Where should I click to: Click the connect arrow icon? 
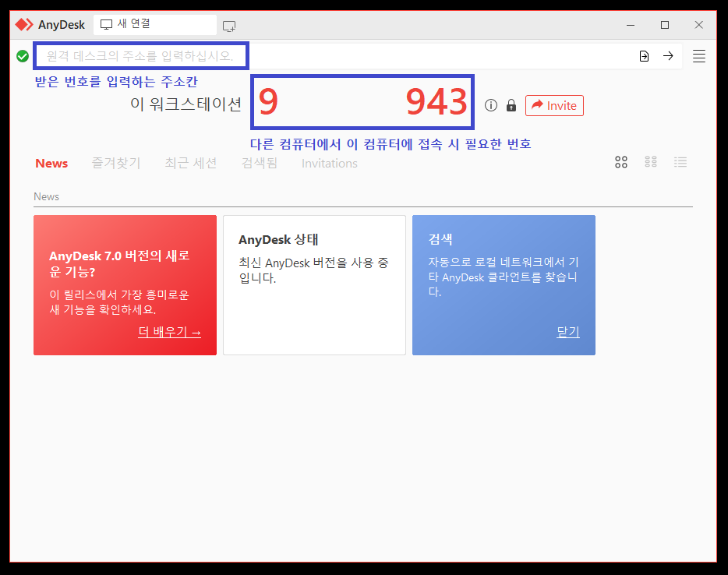[668, 56]
